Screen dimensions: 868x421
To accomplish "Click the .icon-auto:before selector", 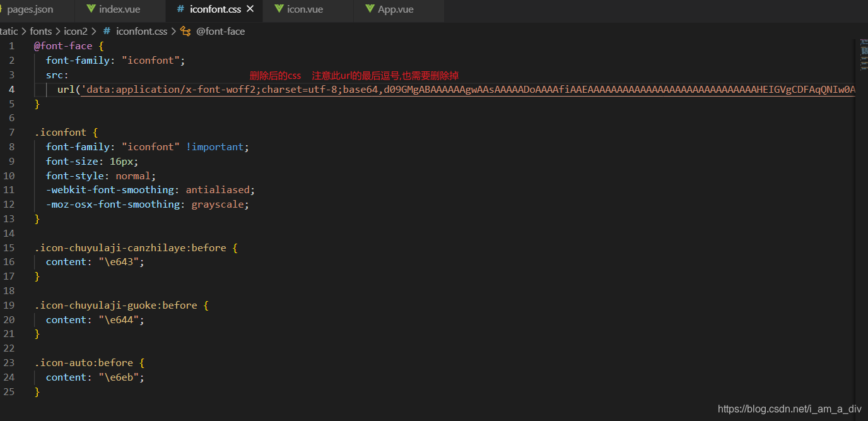I will tap(84, 363).
